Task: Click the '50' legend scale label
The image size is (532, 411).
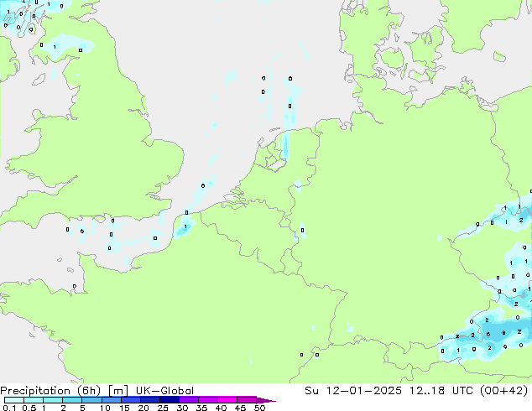Action: (x=259, y=408)
